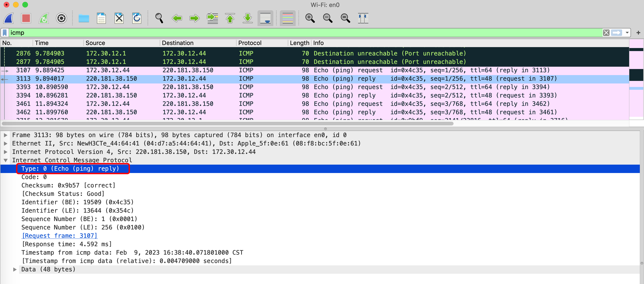Select Response time: 4.592 ms field

(x=320, y=244)
